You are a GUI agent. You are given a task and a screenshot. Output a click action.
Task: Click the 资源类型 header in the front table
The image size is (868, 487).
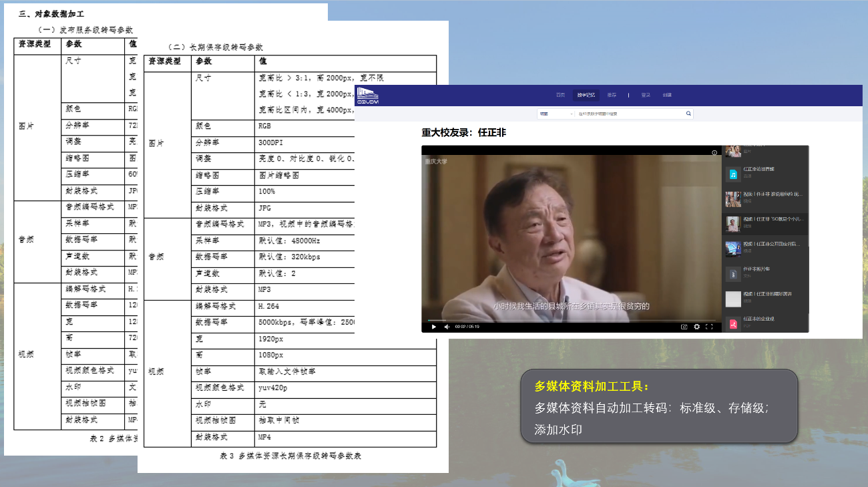tap(164, 61)
